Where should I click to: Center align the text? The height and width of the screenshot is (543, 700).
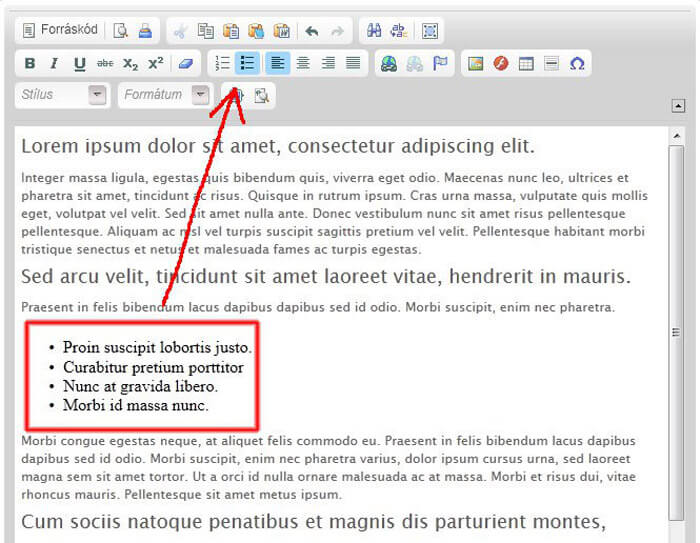click(x=303, y=63)
